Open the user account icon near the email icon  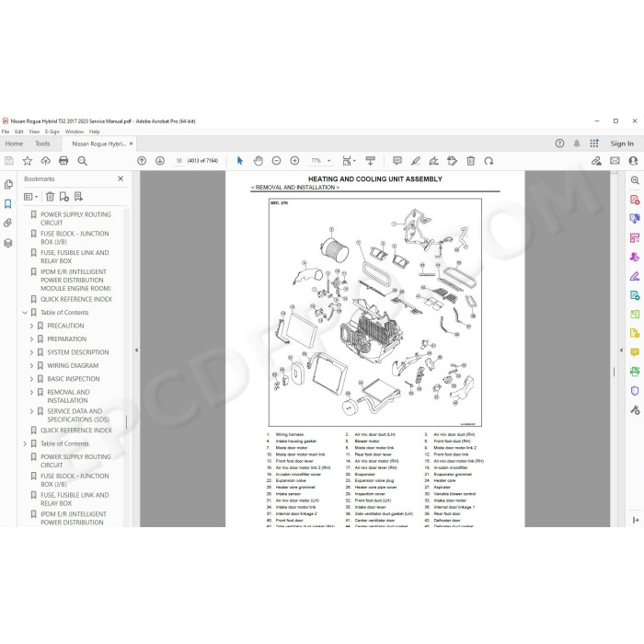633,161
